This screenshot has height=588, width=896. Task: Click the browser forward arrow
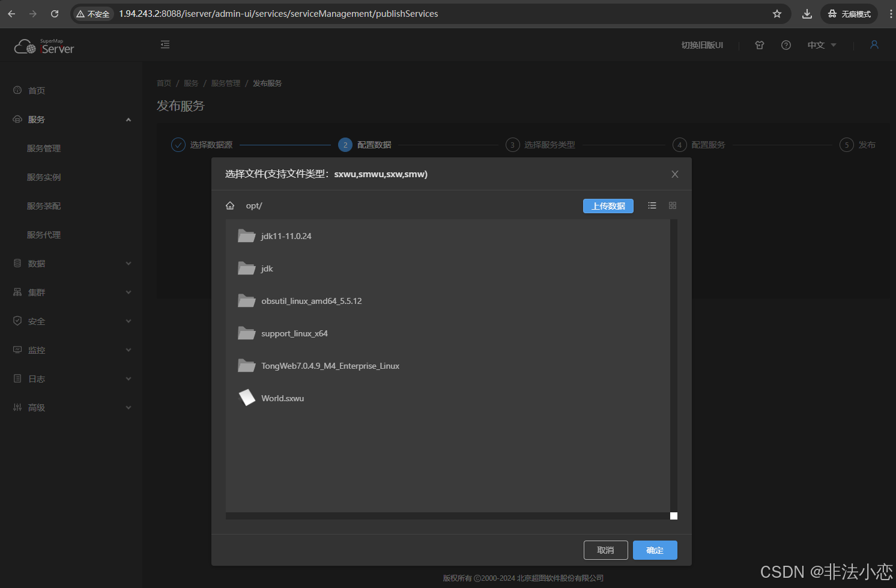tap(33, 14)
